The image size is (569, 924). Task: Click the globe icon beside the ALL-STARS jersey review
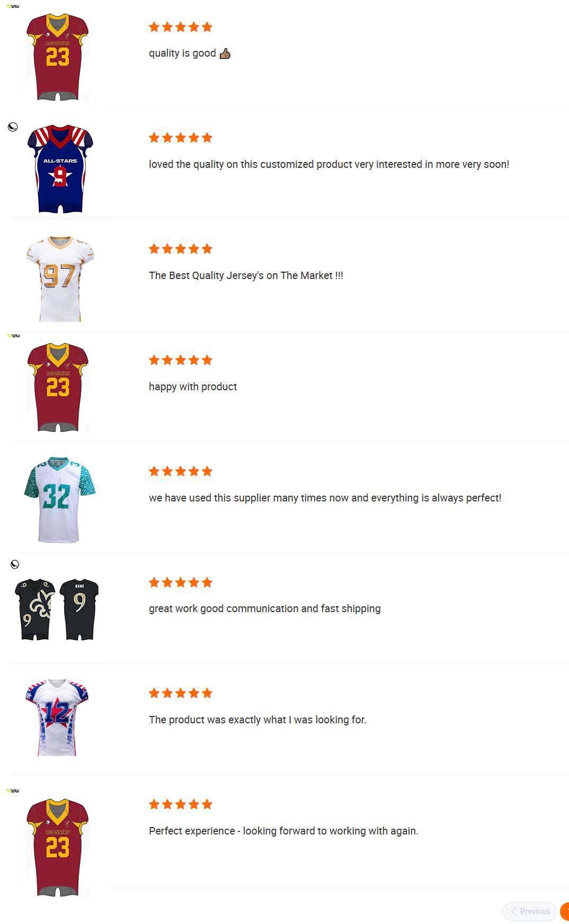coord(13,126)
